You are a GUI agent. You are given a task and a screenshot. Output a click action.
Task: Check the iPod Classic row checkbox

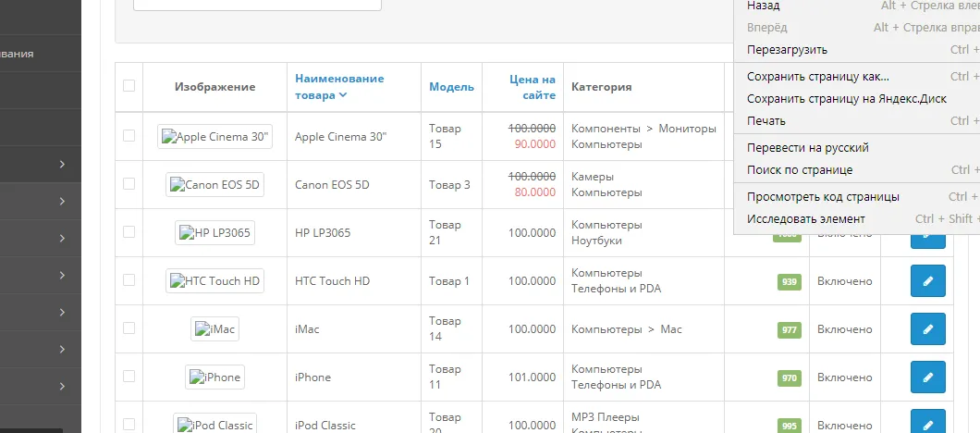(129, 424)
